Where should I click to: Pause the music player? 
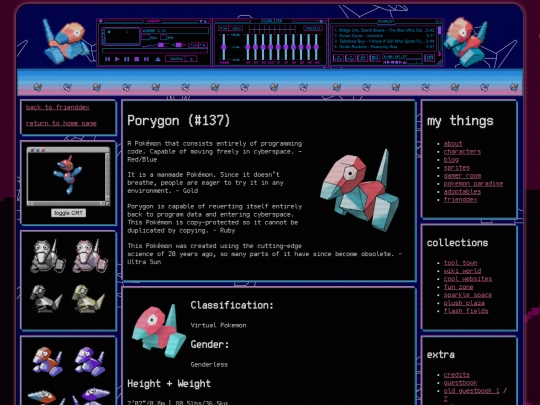pyautogui.click(x=127, y=59)
